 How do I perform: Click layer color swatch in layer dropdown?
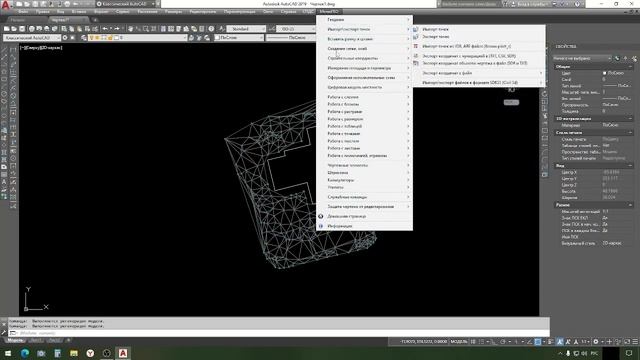tap(116, 38)
